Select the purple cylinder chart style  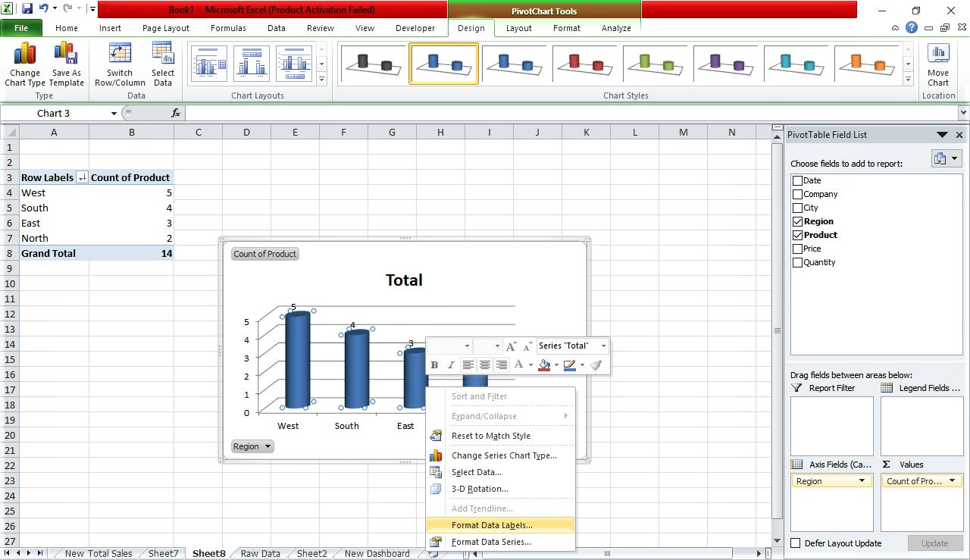[x=725, y=64]
